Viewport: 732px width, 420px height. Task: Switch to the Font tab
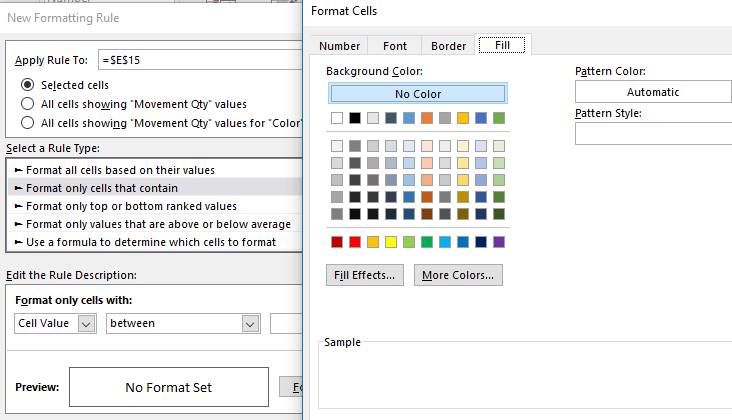(394, 46)
